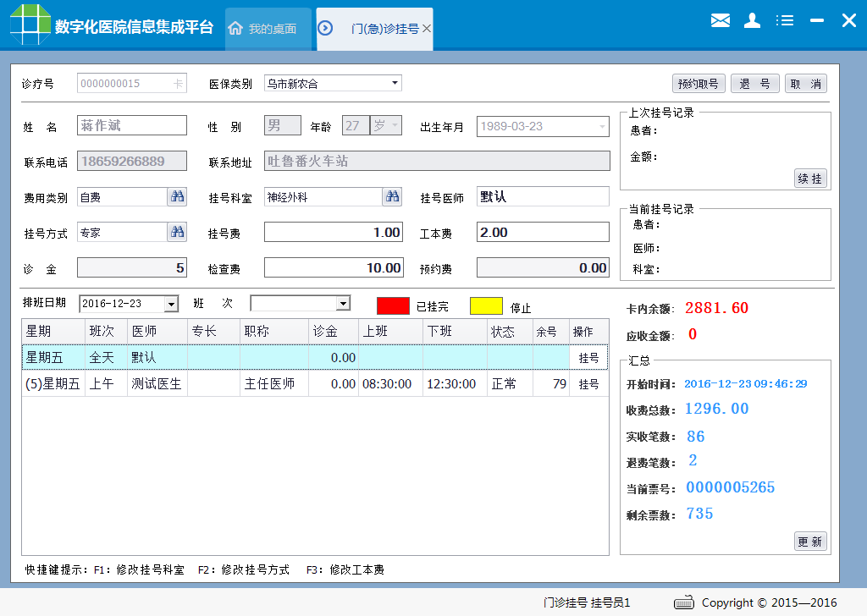Click the binoculars search icon next to 费用类别
Image resolution: width=867 pixels, height=616 pixels.
coord(177,196)
